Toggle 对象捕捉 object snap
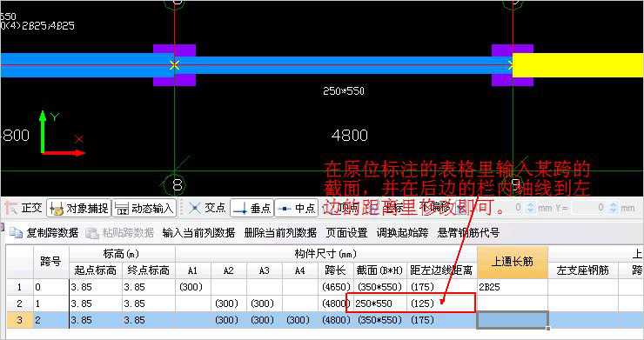The width and height of the screenshot is (644, 340). (79, 208)
